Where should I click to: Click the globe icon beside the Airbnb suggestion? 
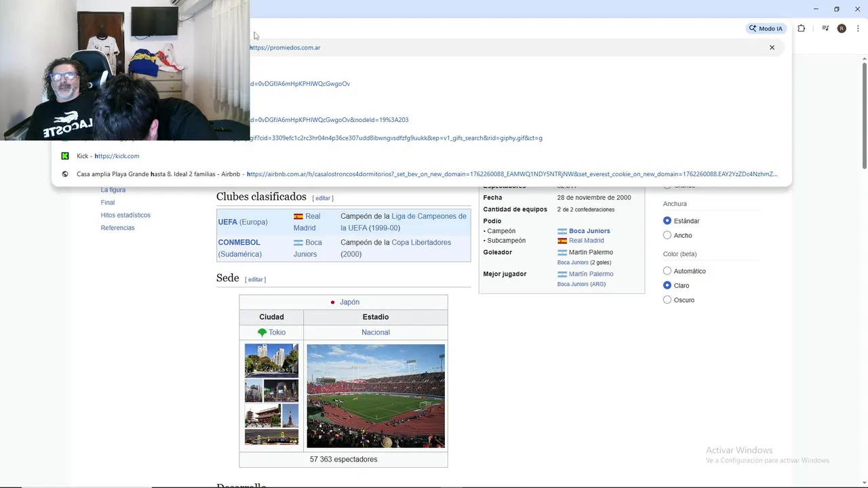(x=65, y=174)
